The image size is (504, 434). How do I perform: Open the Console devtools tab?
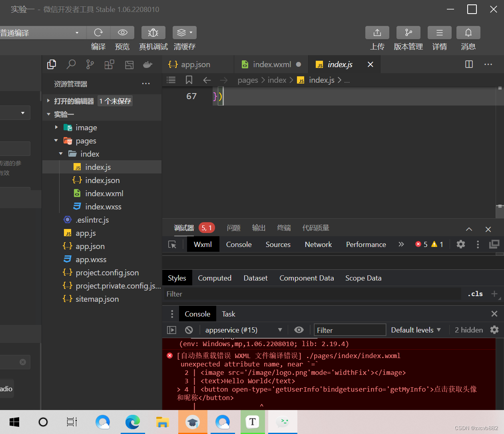point(239,245)
